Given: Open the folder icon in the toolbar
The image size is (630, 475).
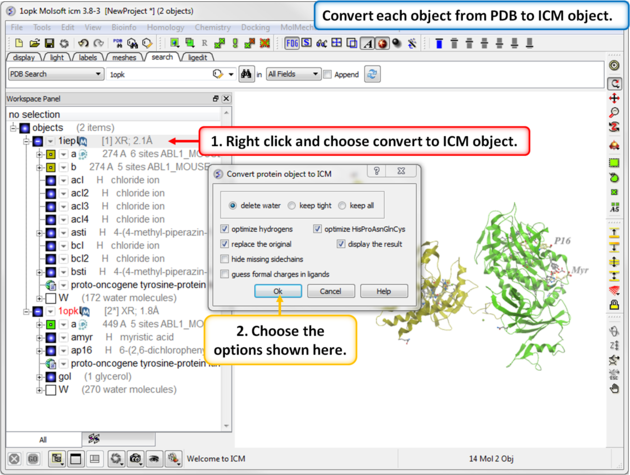Looking at the screenshot, I should click(x=34, y=44).
